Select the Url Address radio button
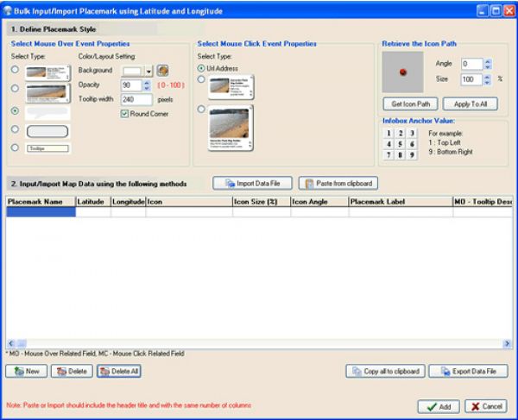Screen dimensions: 518x420 point(201,68)
